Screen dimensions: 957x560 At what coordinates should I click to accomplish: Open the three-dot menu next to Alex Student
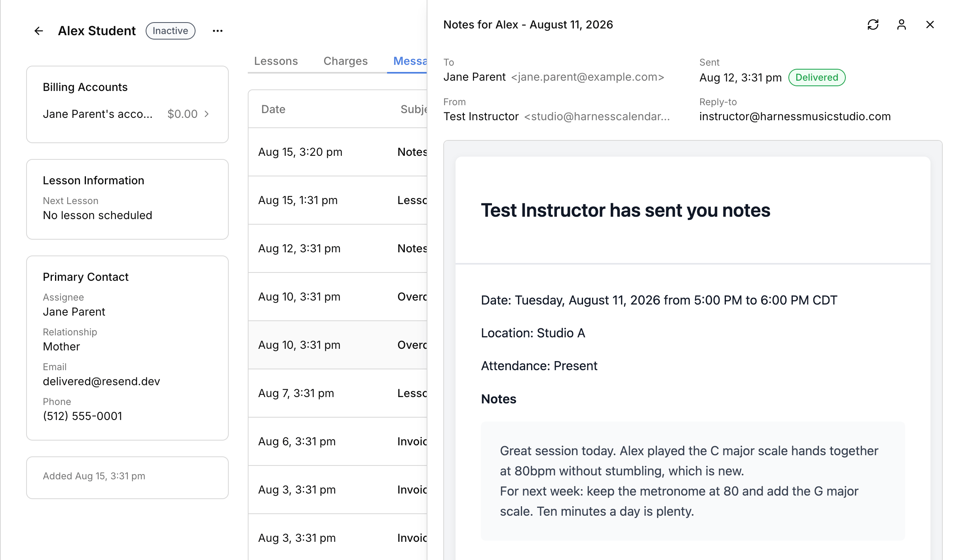tap(217, 31)
